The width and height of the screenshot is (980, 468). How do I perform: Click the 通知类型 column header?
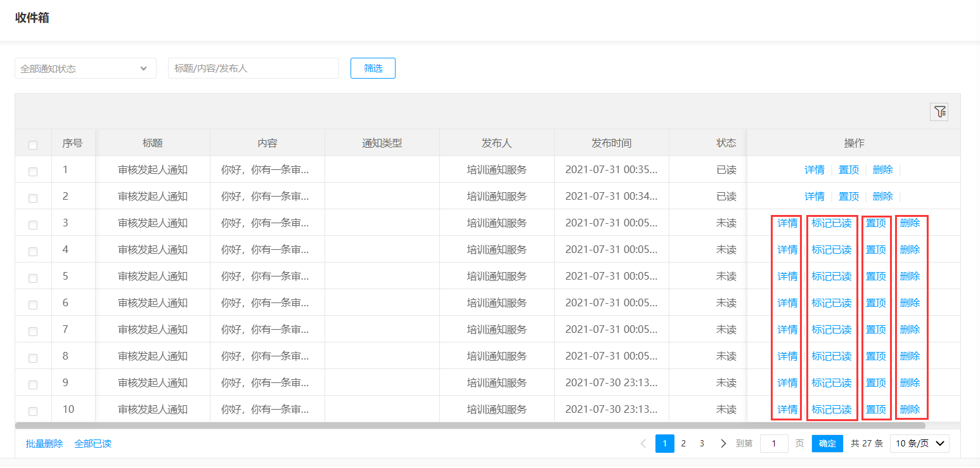[x=382, y=143]
